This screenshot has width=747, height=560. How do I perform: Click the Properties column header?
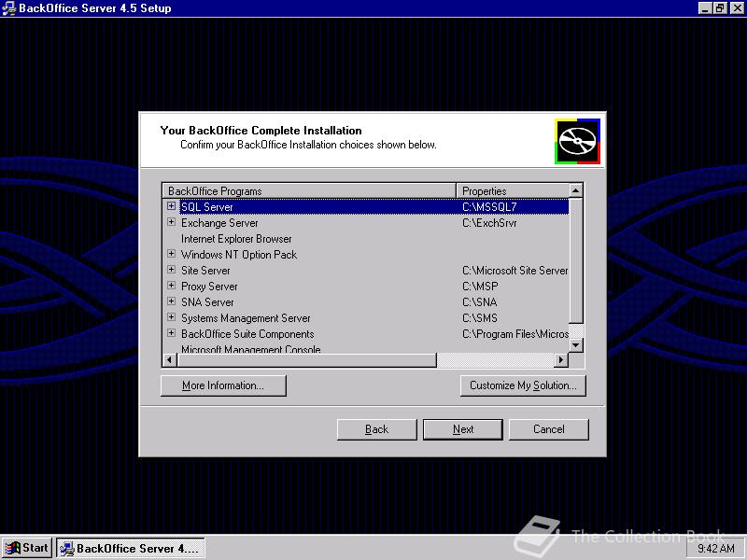pyautogui.click(x=513, y=191)
